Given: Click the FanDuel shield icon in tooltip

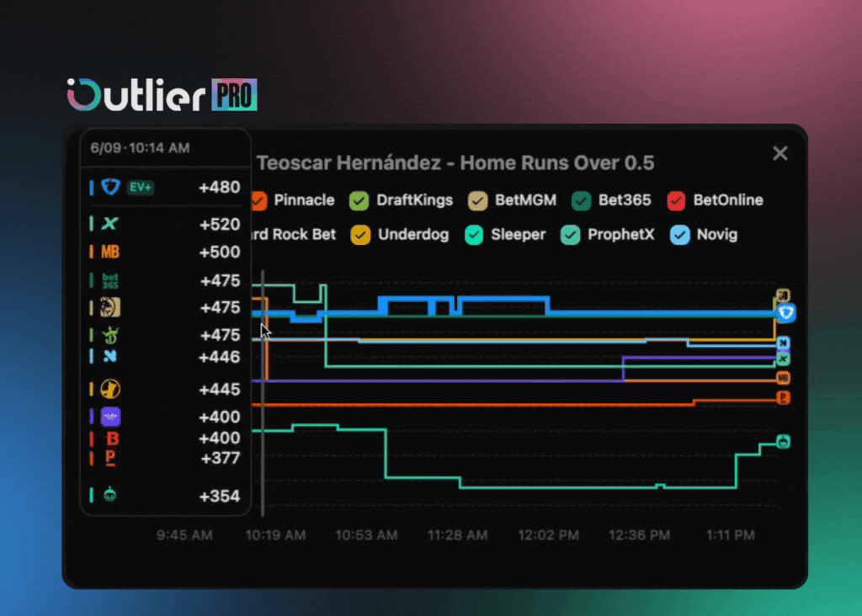Looking at the screenshot, I should [110, 187].
